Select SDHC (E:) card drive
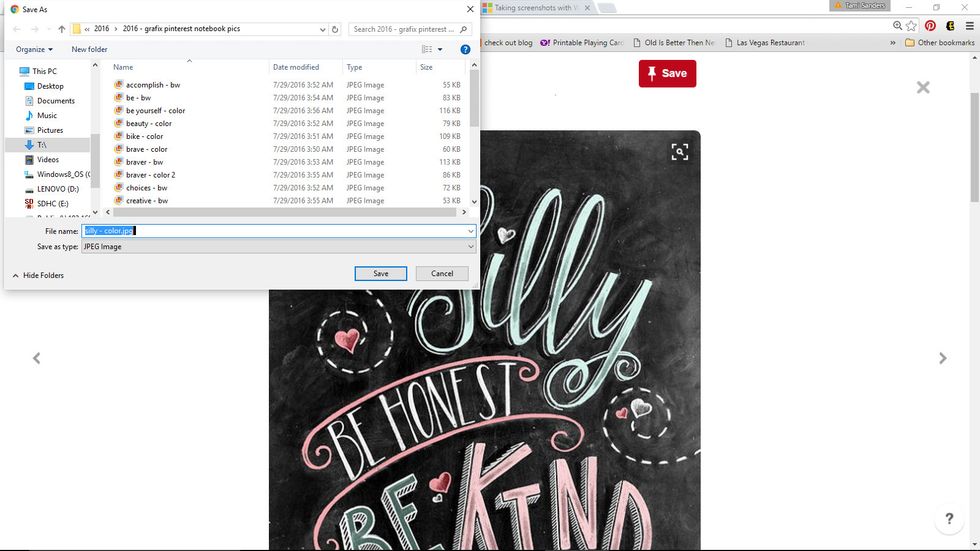 point(52,204)
